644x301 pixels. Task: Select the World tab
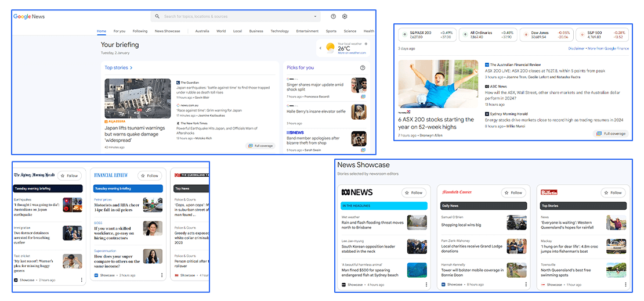pyautogui.click(x=221, y=31)
